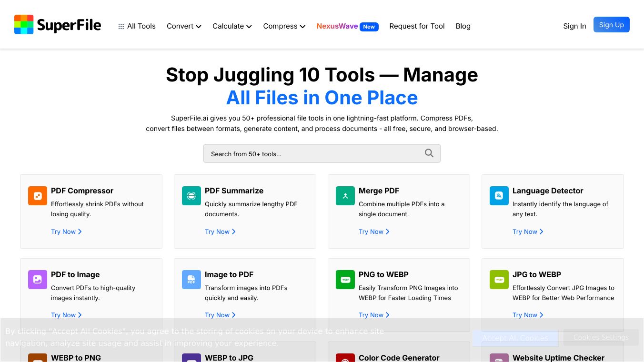Open the PDF Compressor card title

[x=82, y=191]
